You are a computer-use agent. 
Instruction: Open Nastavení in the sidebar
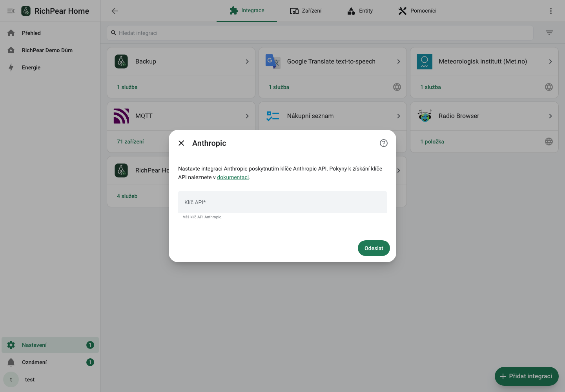click(x=50, y=345)
